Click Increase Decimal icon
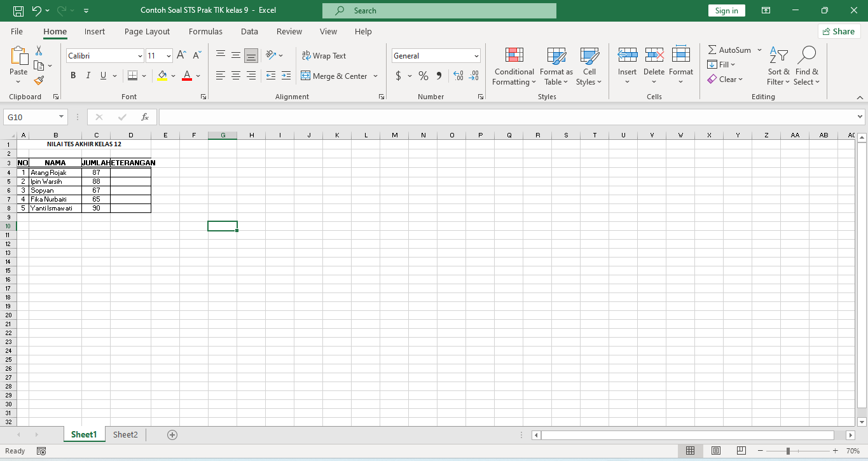Viewport: 868px width, 461px height. click(458, 76)
